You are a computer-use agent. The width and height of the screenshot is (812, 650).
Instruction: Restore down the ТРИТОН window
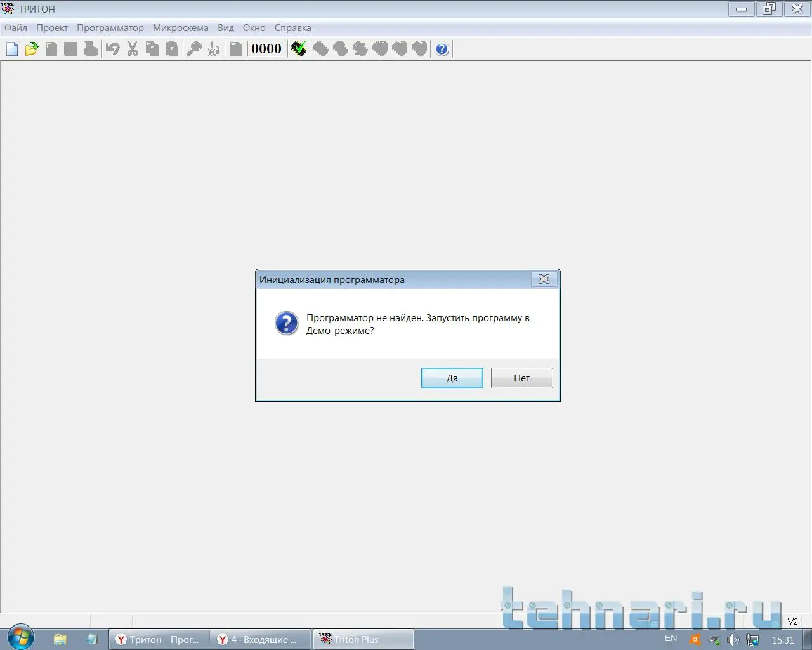pos(769,9)
